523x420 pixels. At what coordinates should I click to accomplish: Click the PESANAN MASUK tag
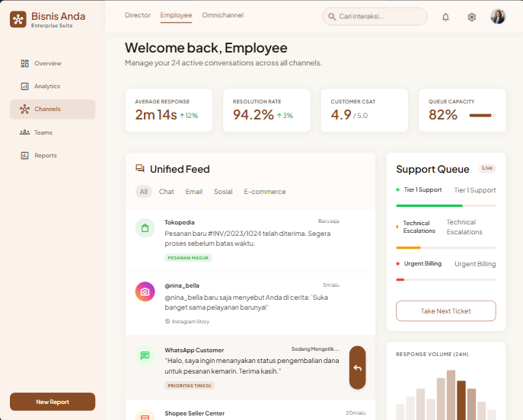click(x=188, y=258)
